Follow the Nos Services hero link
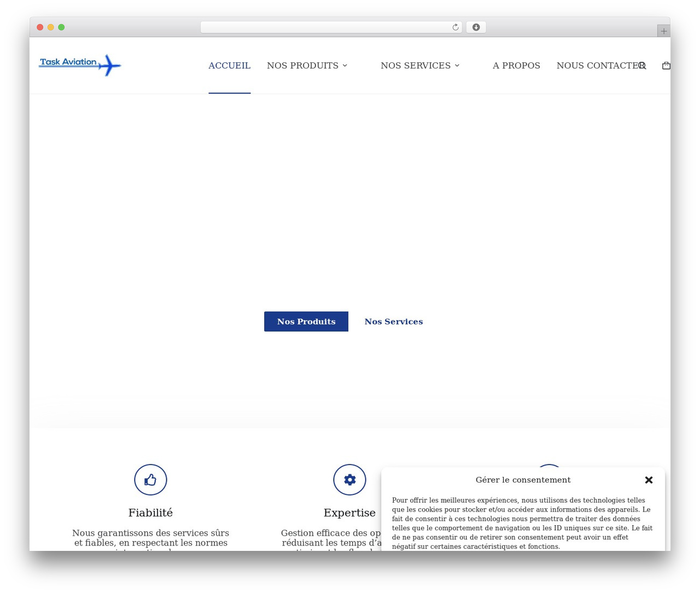Image resolution: width=700 pixels, height=593 pixels. click(x=394, y=322)
